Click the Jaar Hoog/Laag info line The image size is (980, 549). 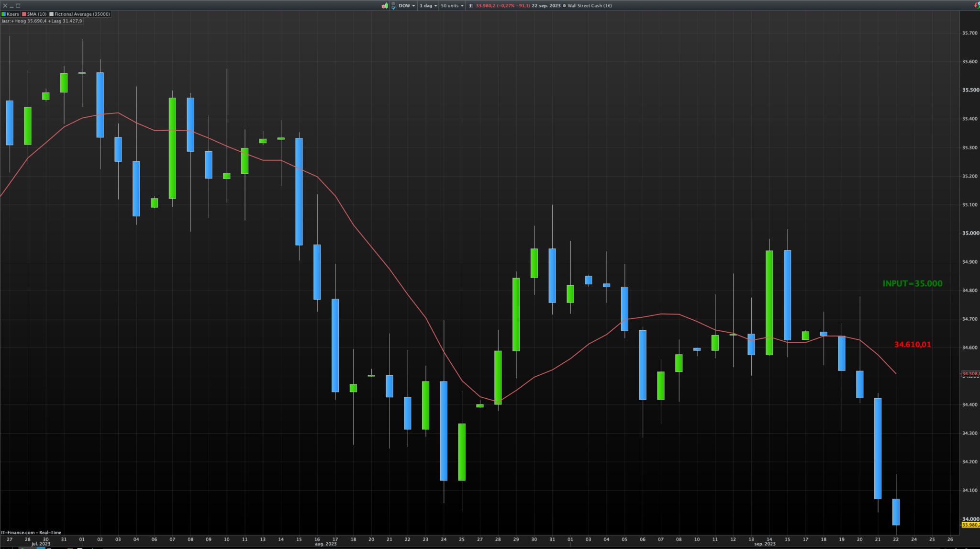click(x=42, y=21)
